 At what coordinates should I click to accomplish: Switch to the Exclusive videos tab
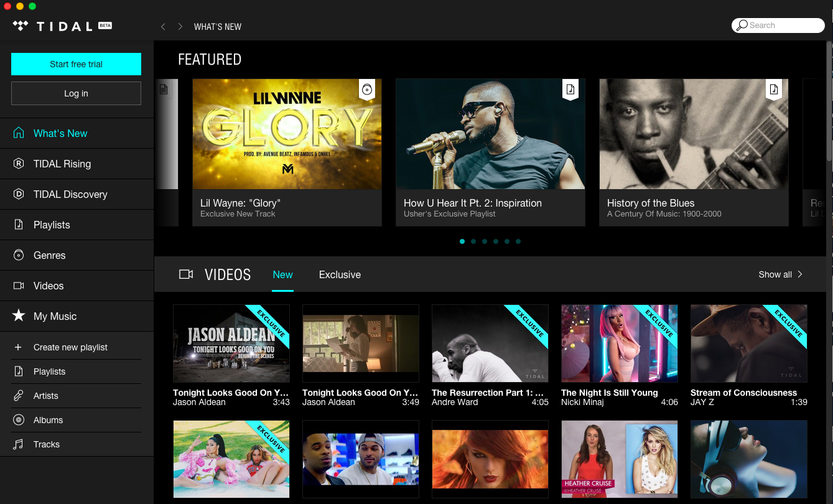340,274
